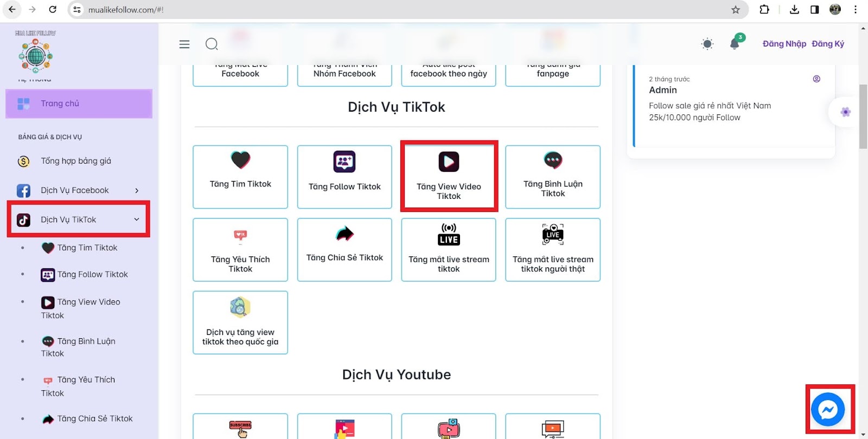Click the site info icon in address bar
868x439 pixels.
pos(77,10)
